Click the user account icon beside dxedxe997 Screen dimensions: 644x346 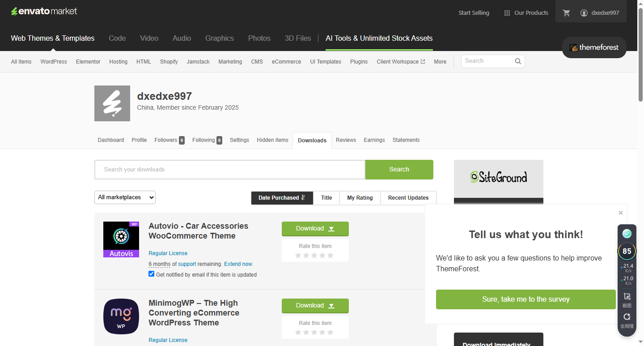(x=584, y=13)
